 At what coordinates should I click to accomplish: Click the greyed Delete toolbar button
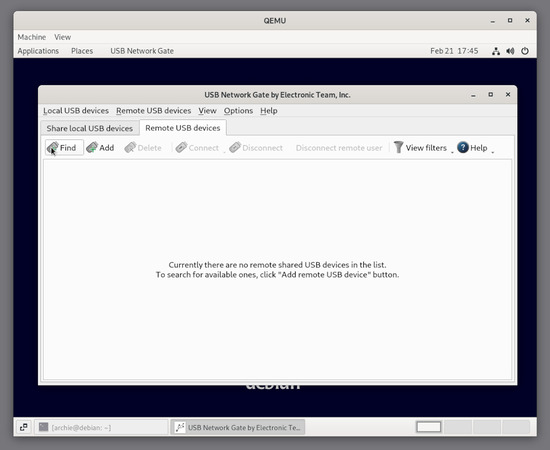(x=143, y=148)
